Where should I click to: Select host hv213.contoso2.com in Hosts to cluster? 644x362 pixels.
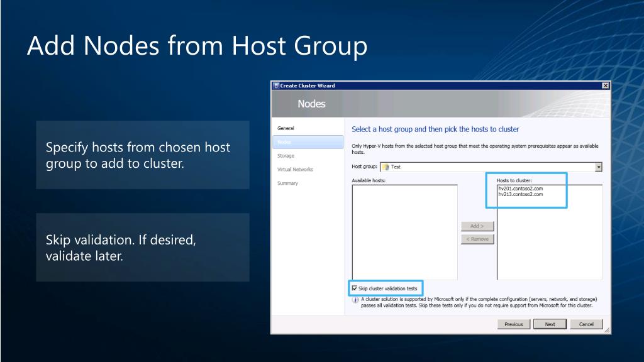520,195
